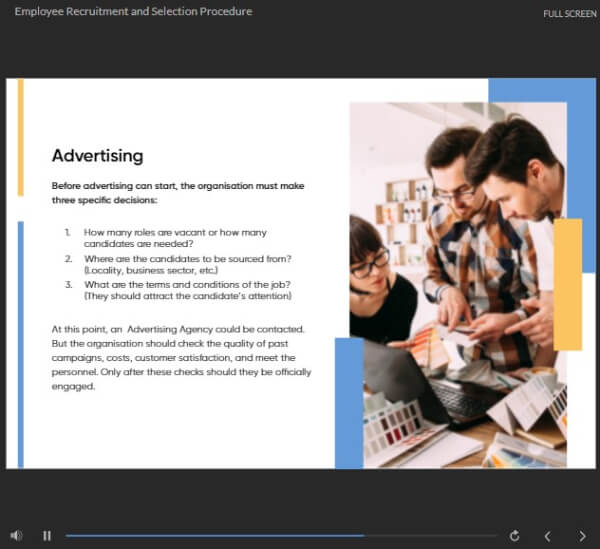Click the replay slide icon

tap(514, 536)
